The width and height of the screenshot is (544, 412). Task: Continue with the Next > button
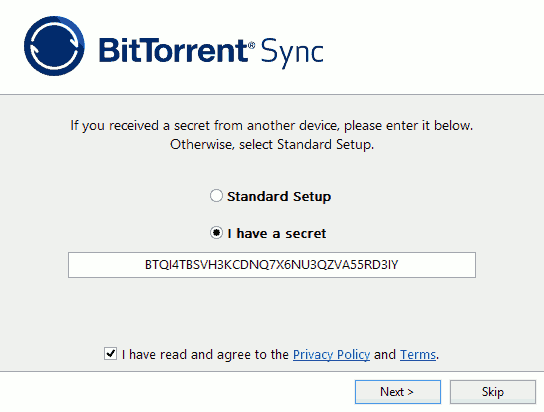[x=398, y=392]
